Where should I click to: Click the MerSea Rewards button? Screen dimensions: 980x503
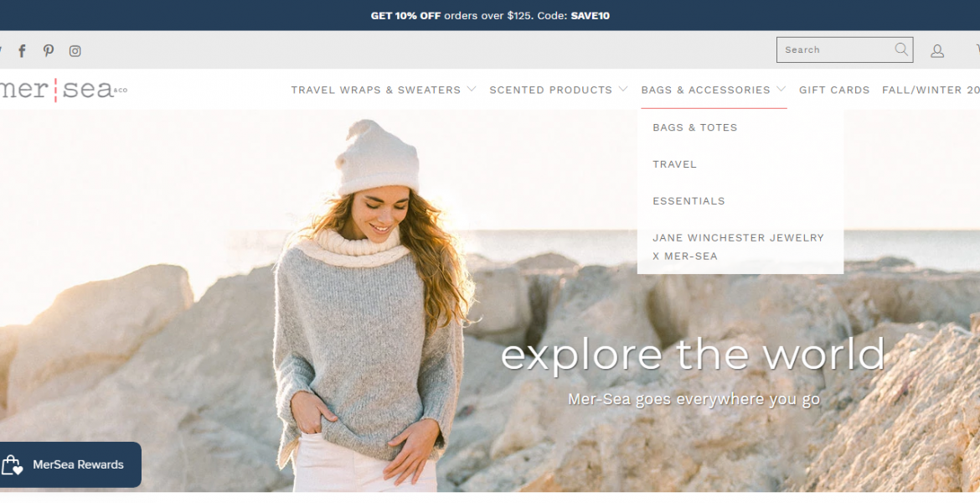point(70,464)
